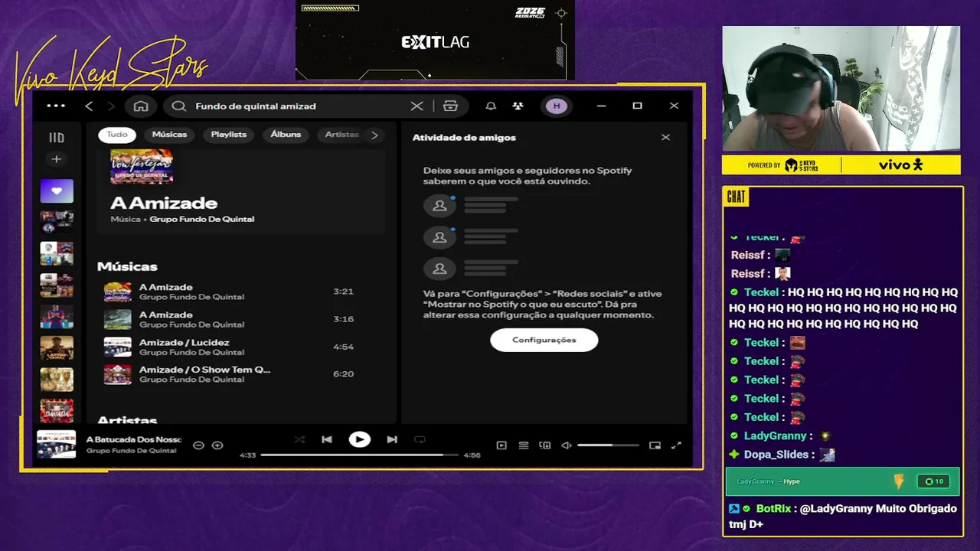
Task: Go back with the left arrow
Action: tap(89, 106)
